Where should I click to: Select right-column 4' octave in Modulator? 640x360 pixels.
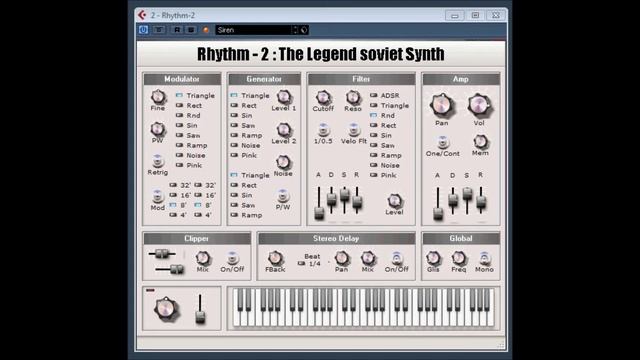click(x=203, y=215)
